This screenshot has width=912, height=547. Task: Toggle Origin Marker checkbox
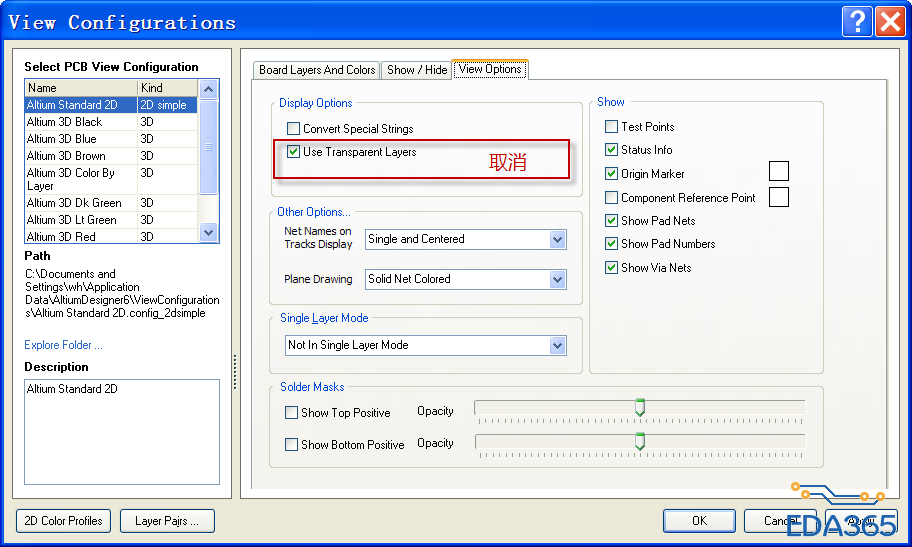coord(611,173)
